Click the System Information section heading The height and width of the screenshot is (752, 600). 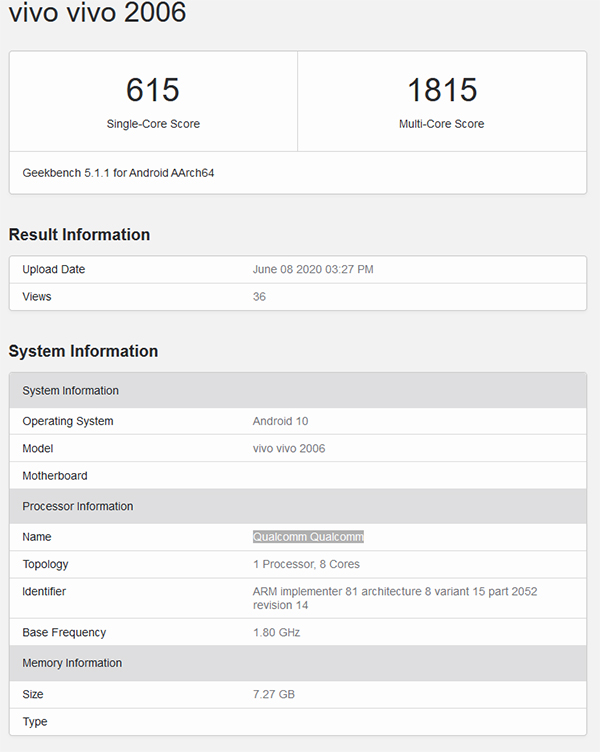[x=83, y=351]
